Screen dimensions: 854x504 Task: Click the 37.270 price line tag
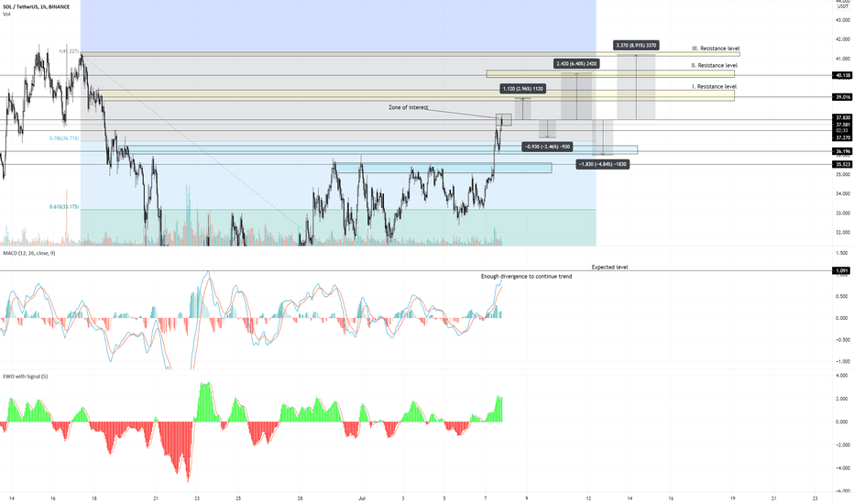[843, 138]
